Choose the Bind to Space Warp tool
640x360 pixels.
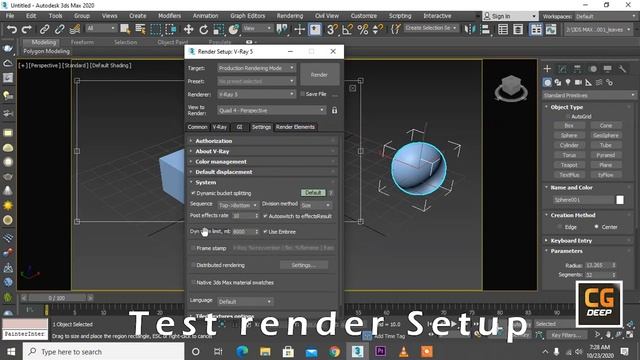point(75,29)
